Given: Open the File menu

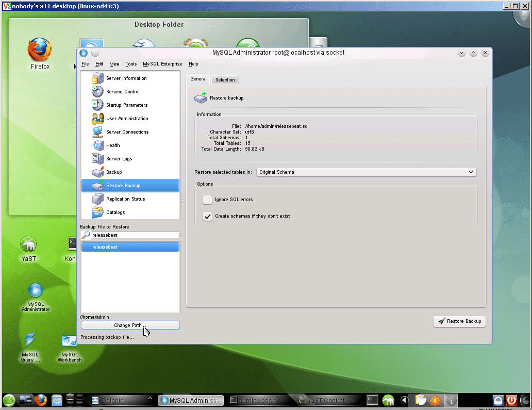Looking at the screenshot, I should point(85,64).
